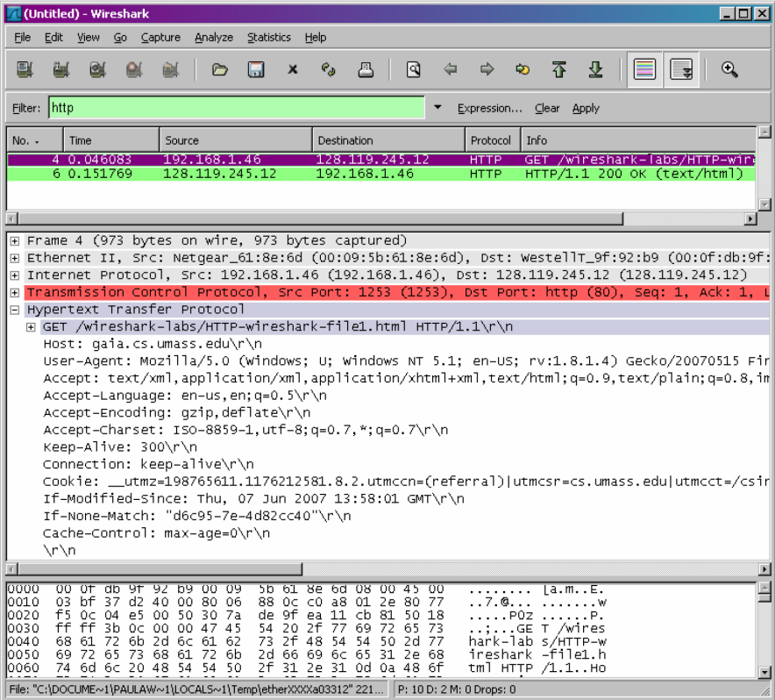
Task: Open the Analyze menu
Action: (214, 38)
